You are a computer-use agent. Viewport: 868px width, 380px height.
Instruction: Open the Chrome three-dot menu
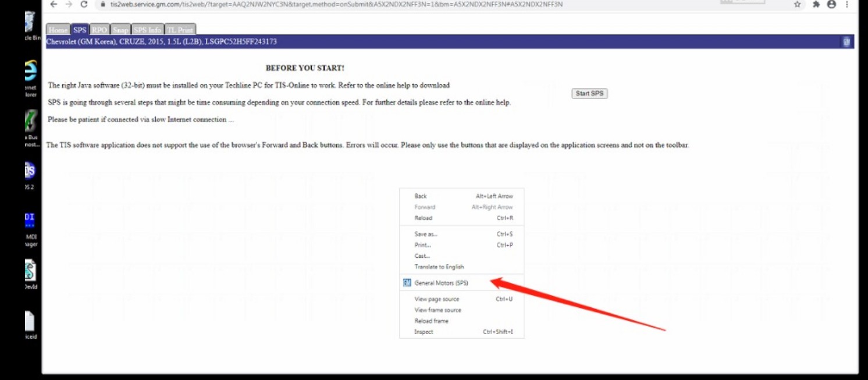click(848, 4)
